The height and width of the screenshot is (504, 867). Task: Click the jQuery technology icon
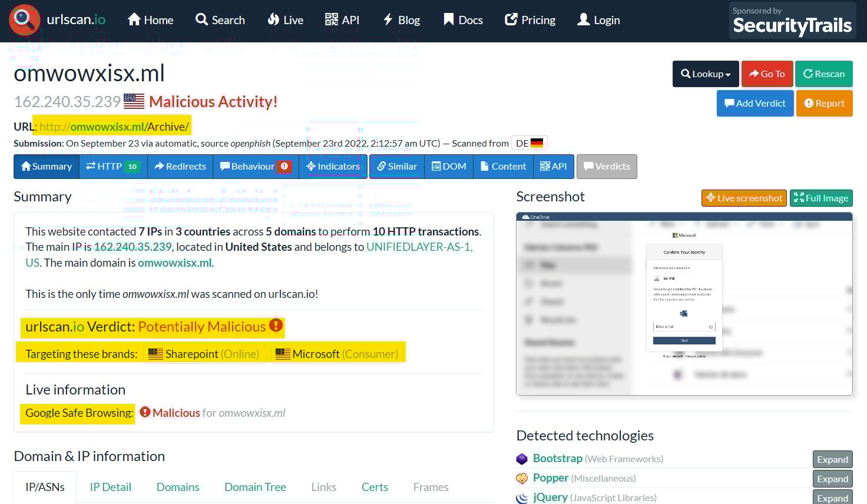click(x=522, y=498)
